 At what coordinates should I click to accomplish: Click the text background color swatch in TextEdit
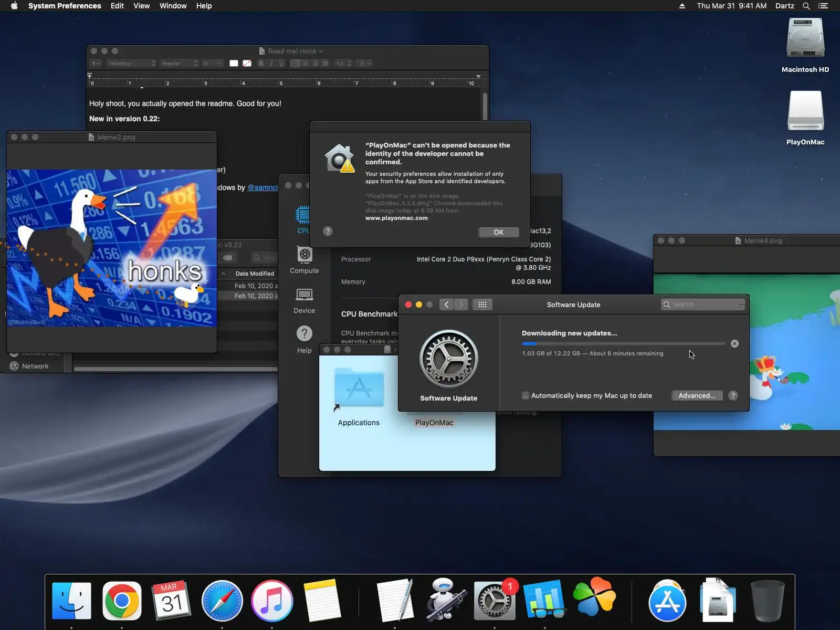[247, 64]
